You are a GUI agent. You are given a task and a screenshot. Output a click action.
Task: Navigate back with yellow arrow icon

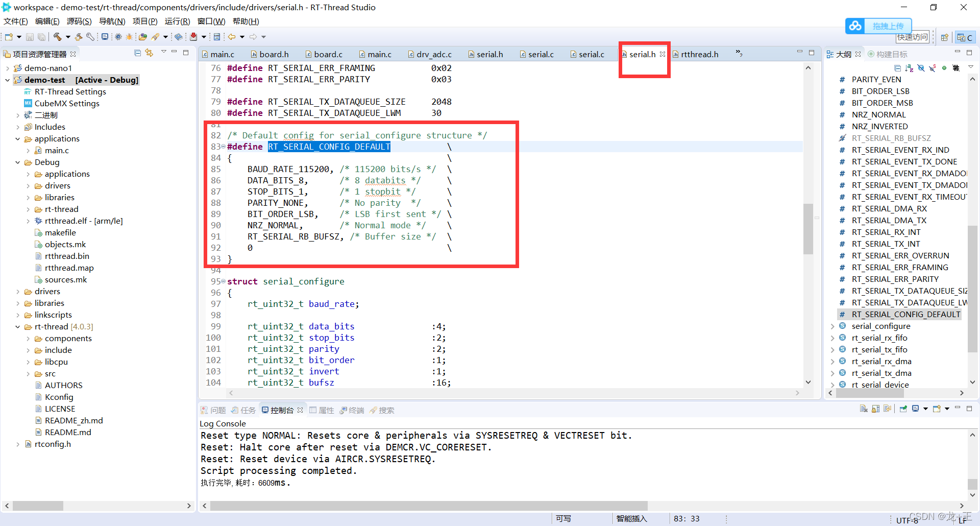(232, 37)
